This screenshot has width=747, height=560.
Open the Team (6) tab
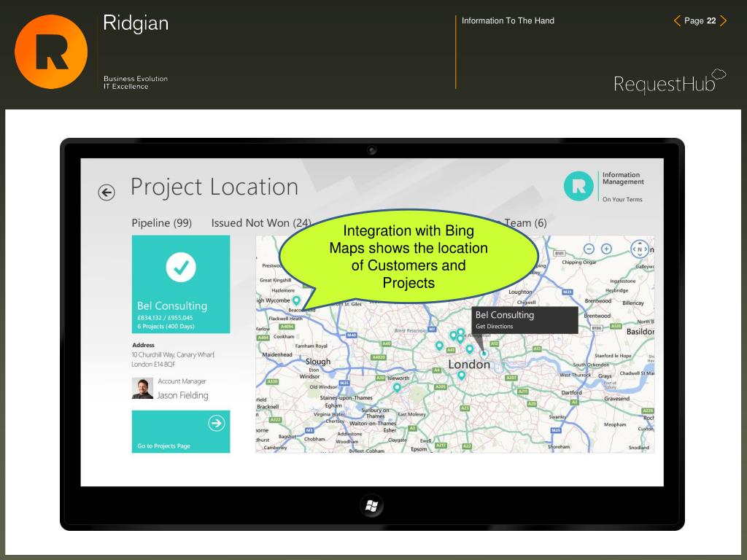point(525,223)
